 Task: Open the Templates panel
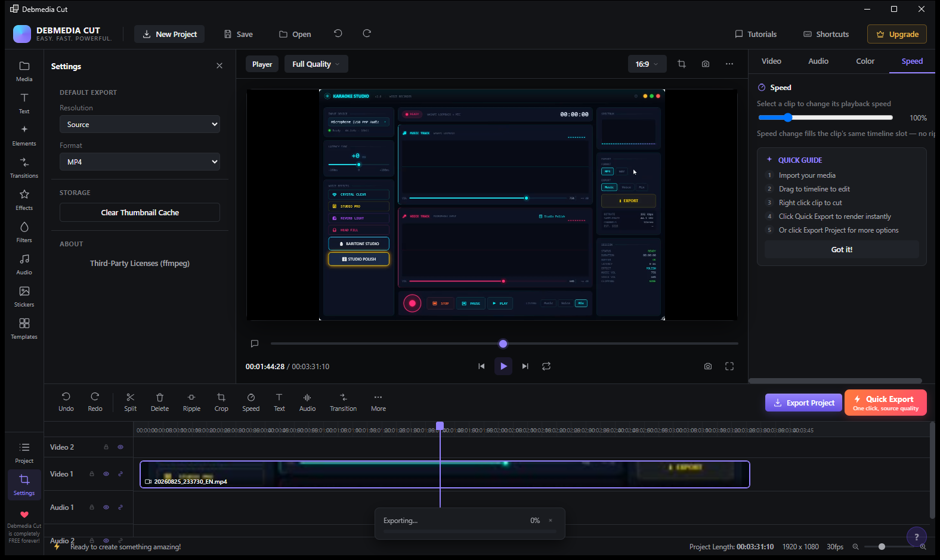tap(24, 329)
